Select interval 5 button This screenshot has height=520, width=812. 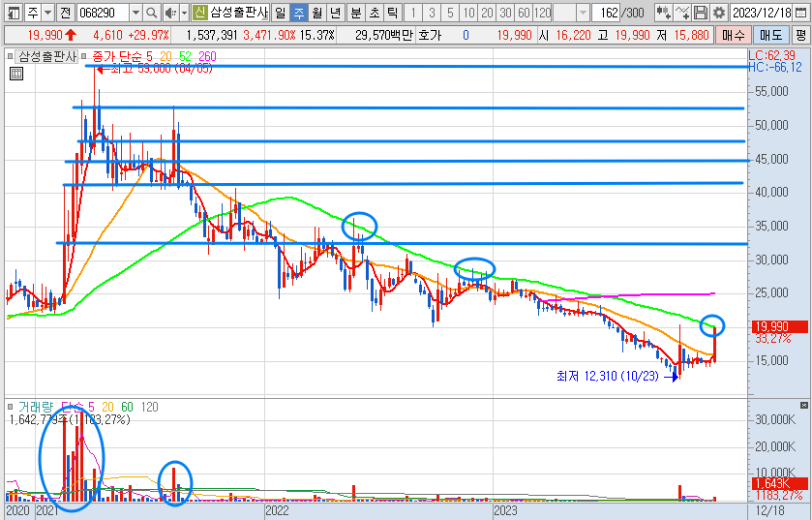[450, 13]
